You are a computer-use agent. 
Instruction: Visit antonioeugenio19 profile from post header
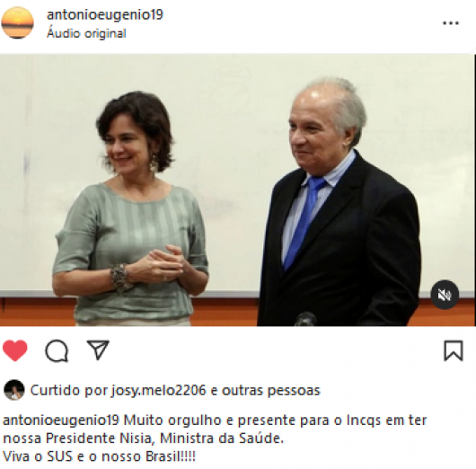coord(105,14)
